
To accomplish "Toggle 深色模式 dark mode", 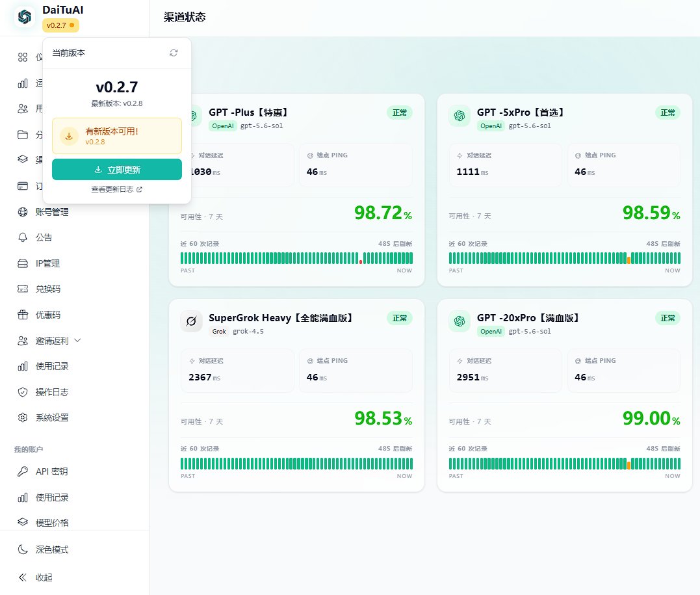I will (52, 550).
